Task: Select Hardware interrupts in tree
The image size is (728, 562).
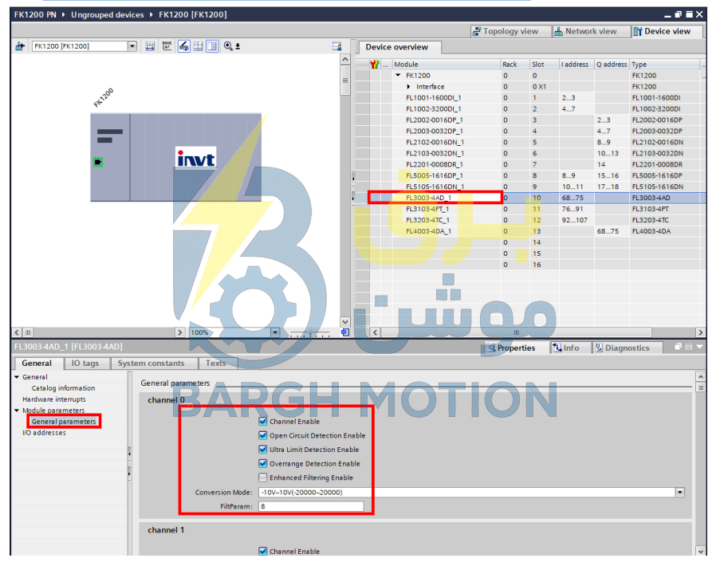Action: tap(54, 399)
